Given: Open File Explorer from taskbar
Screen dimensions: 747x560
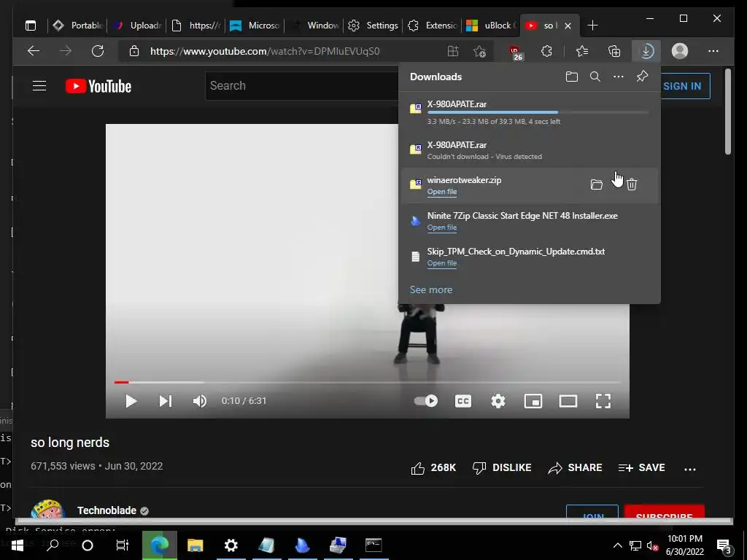Looking at the screenshot, I should click(196, 545).
